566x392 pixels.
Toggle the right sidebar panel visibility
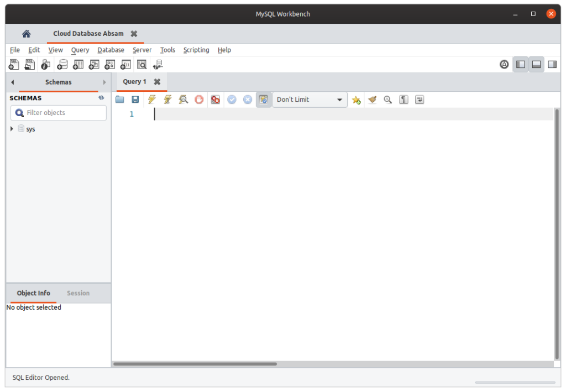point(552,64)
